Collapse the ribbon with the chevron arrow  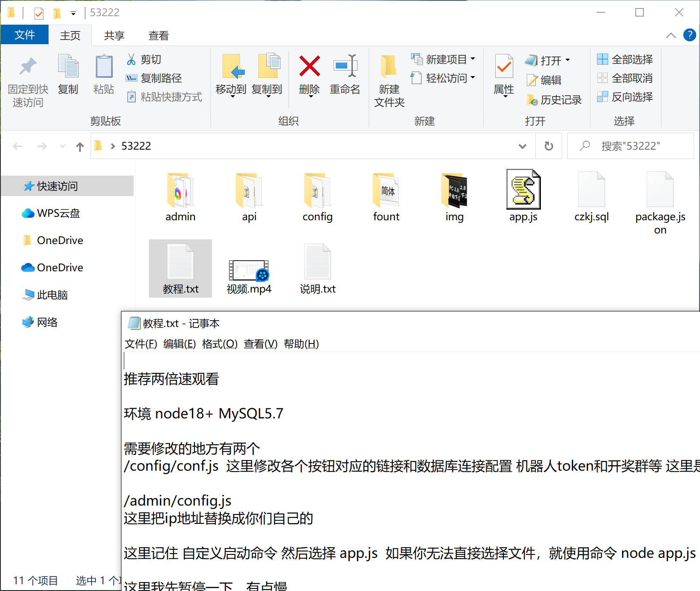[671, 35]
